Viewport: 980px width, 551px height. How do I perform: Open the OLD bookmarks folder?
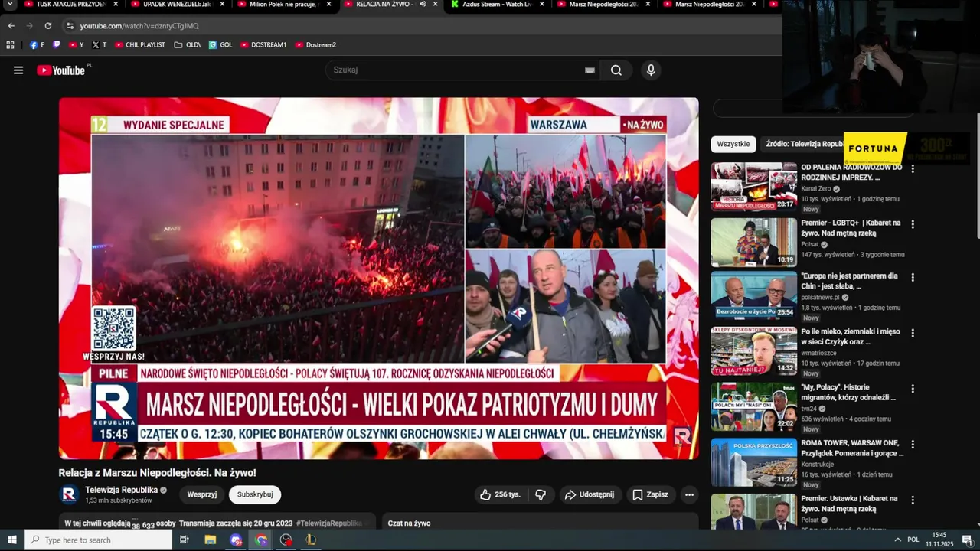pyautogui.click(x=188, y=44)
